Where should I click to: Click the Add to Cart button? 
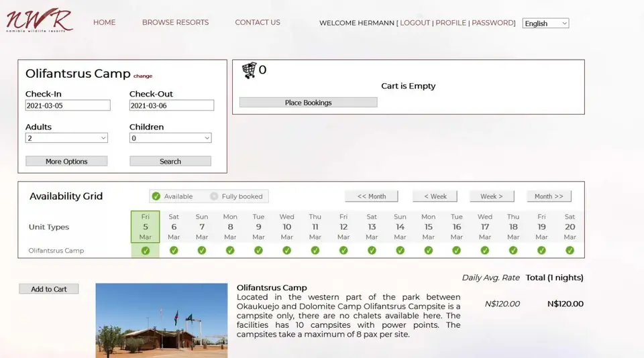coord(49,289)
